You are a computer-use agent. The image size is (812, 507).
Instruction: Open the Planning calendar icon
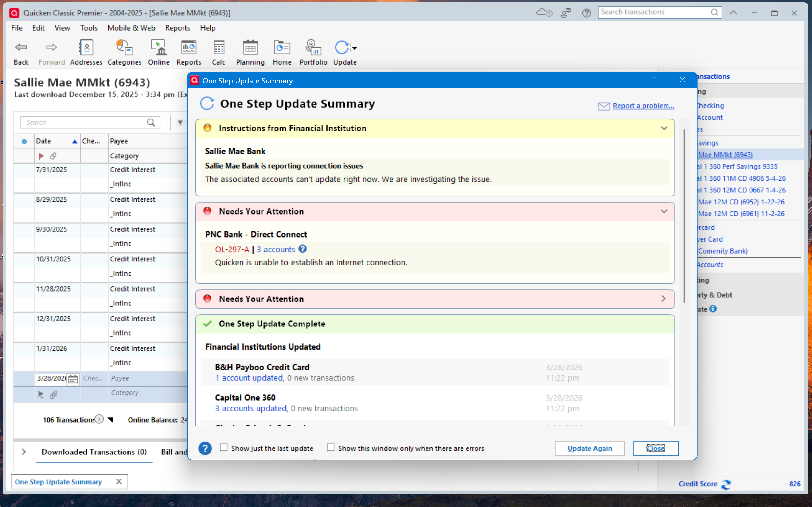250,48
